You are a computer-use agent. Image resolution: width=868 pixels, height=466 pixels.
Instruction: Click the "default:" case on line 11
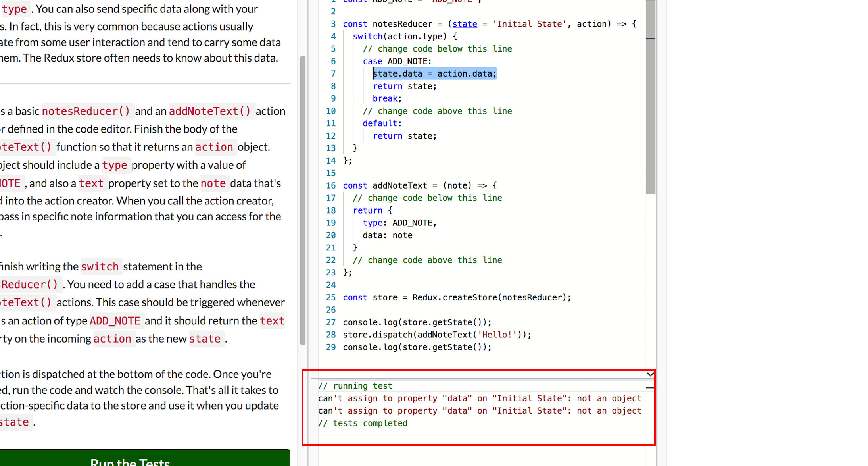click(x=382, y=123)
